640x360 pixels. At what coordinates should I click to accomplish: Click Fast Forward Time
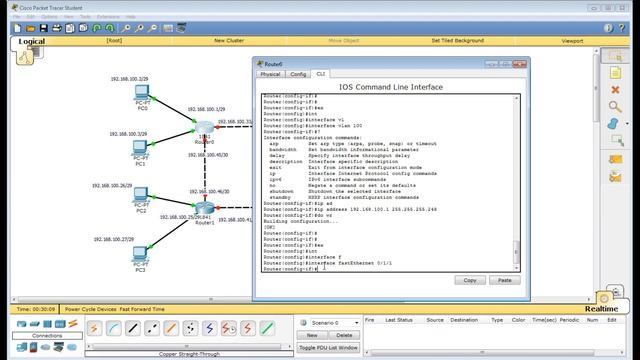point(142,309)
